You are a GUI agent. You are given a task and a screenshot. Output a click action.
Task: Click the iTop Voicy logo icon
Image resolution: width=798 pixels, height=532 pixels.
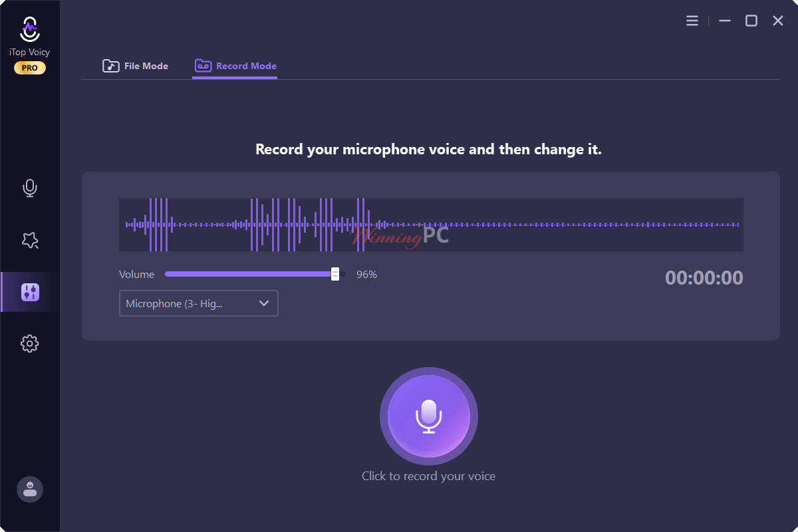[x=30, y=29]
